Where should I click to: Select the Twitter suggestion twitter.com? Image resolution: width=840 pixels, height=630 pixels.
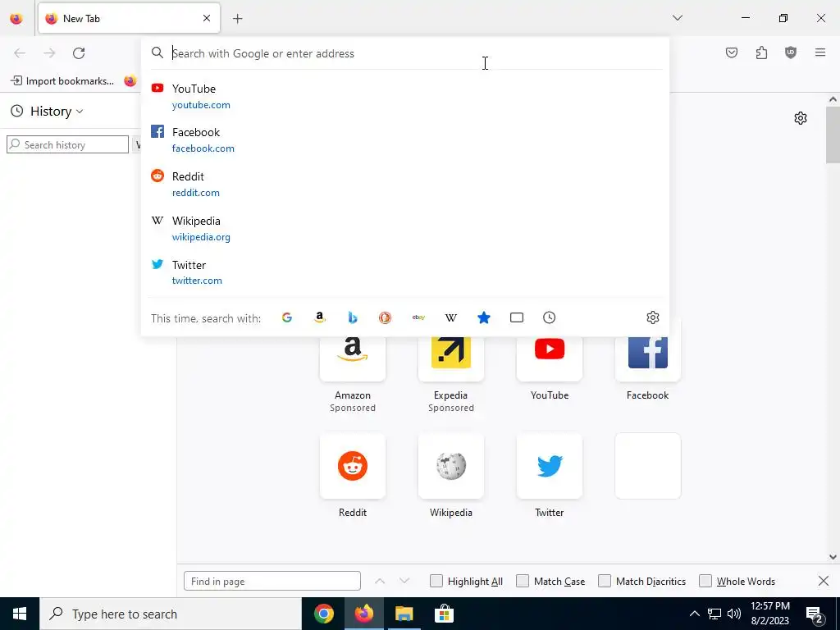405,272
